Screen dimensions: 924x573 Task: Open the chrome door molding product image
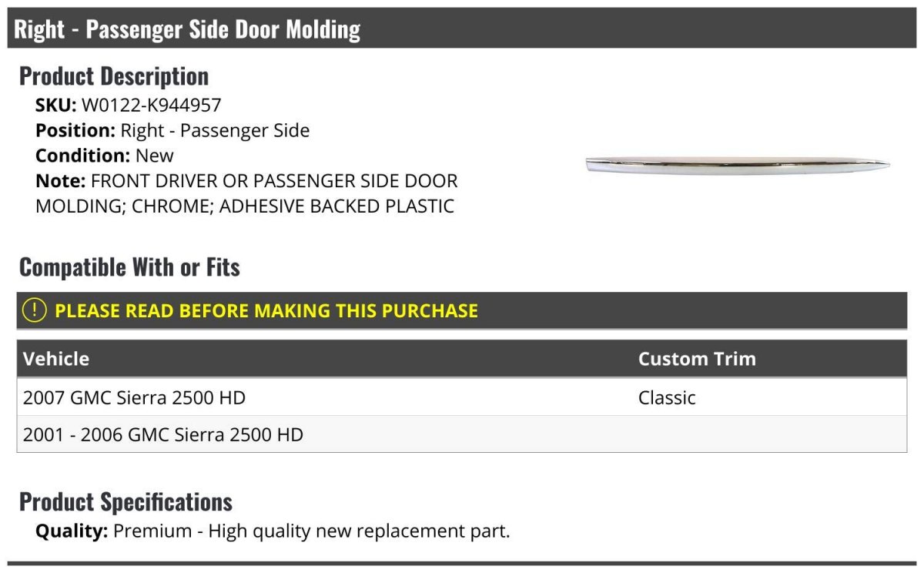[738, 165]
